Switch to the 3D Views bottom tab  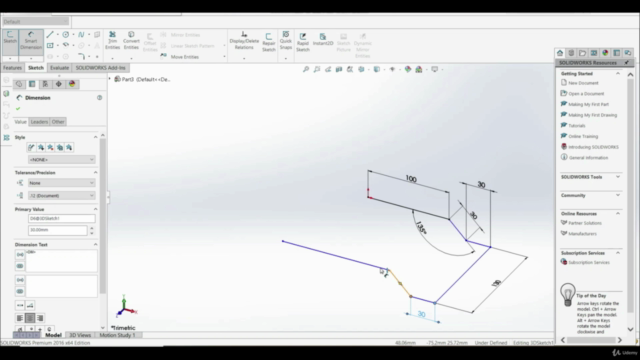point(80,335)
